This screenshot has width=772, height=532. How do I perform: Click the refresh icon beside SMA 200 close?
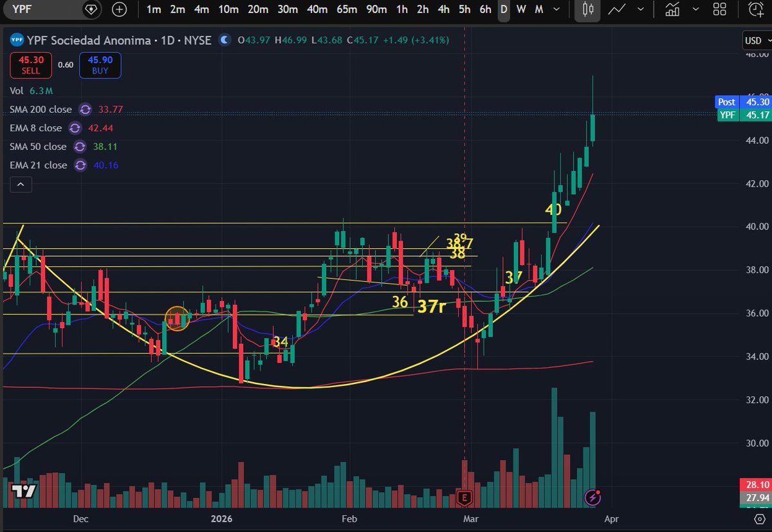[x=84, y=110]
